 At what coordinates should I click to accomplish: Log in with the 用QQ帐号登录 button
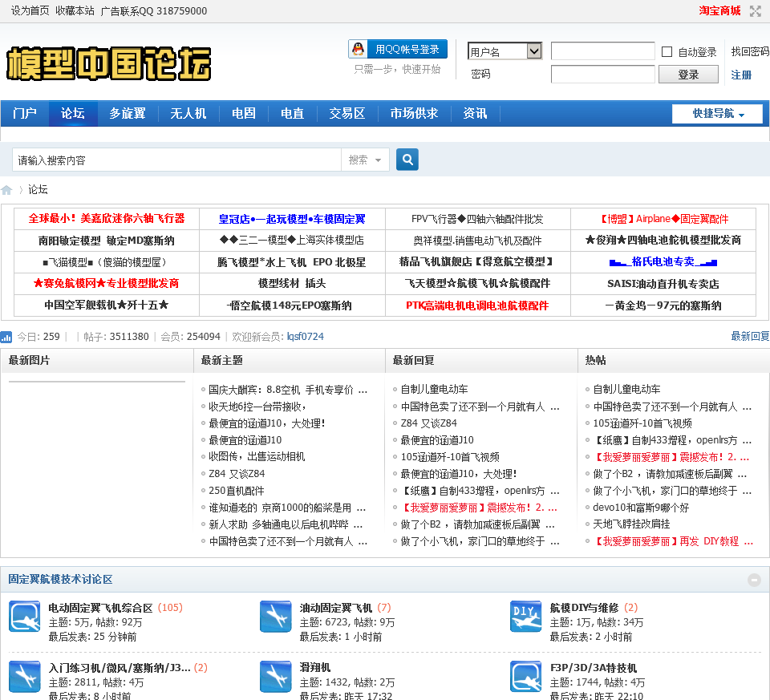click(x=398, y=49)
